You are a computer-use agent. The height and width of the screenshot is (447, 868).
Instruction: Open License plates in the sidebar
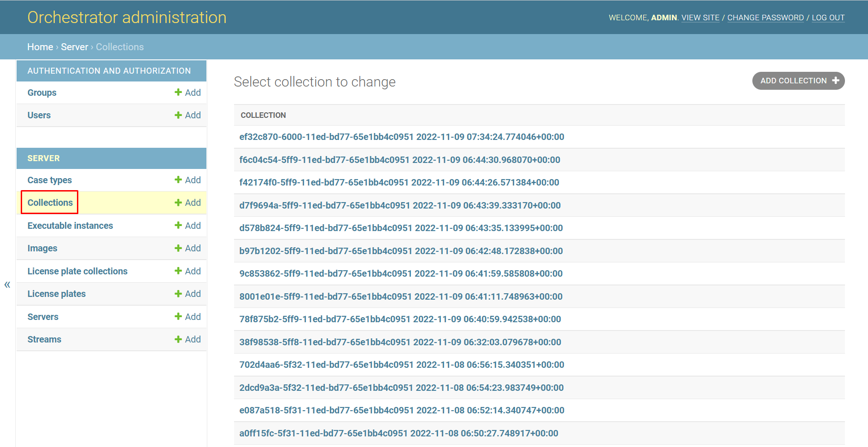(x=56, y=294)
